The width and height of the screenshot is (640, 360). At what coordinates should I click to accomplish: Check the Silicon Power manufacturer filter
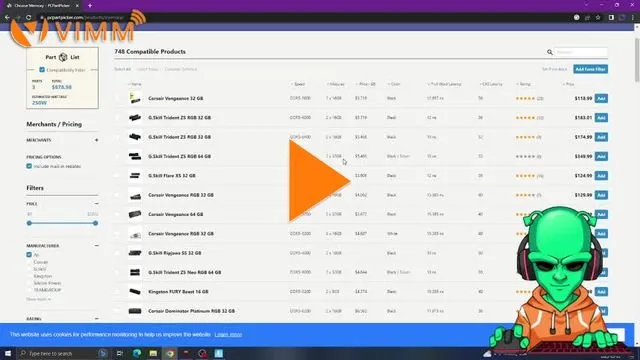tap(29, 283)
